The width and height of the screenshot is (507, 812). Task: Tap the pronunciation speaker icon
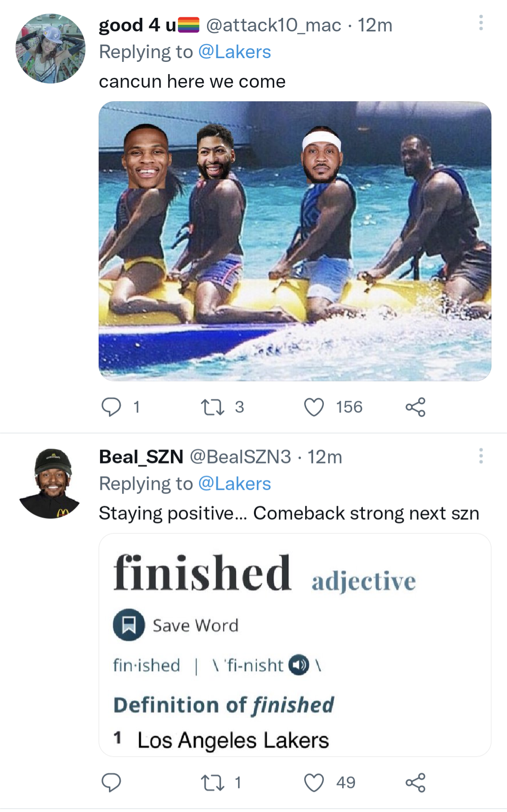[x=299, y=665]
